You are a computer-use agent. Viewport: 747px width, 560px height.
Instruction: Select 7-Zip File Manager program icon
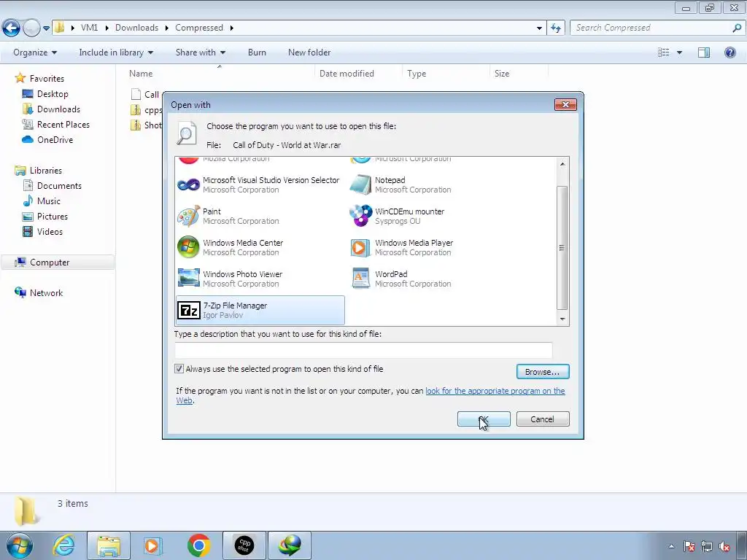tap(189, 311)
